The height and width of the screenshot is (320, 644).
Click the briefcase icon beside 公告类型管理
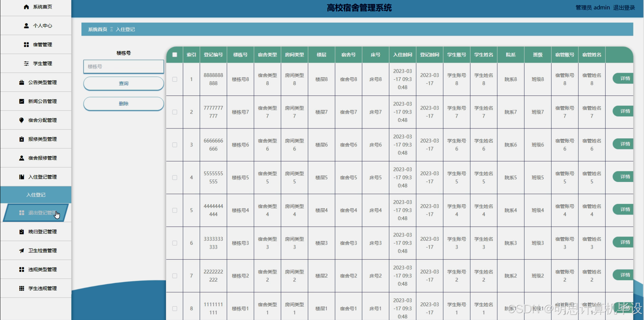pos(22,82)
